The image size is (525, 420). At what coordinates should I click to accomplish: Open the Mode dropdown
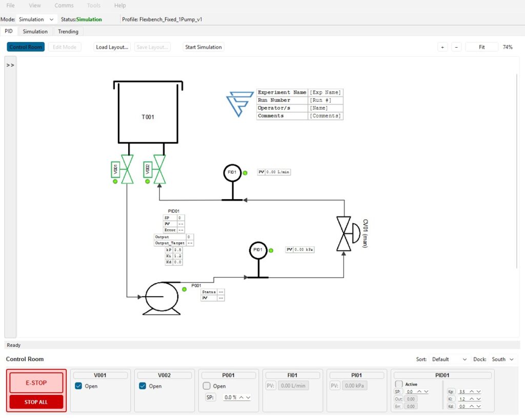35,19
